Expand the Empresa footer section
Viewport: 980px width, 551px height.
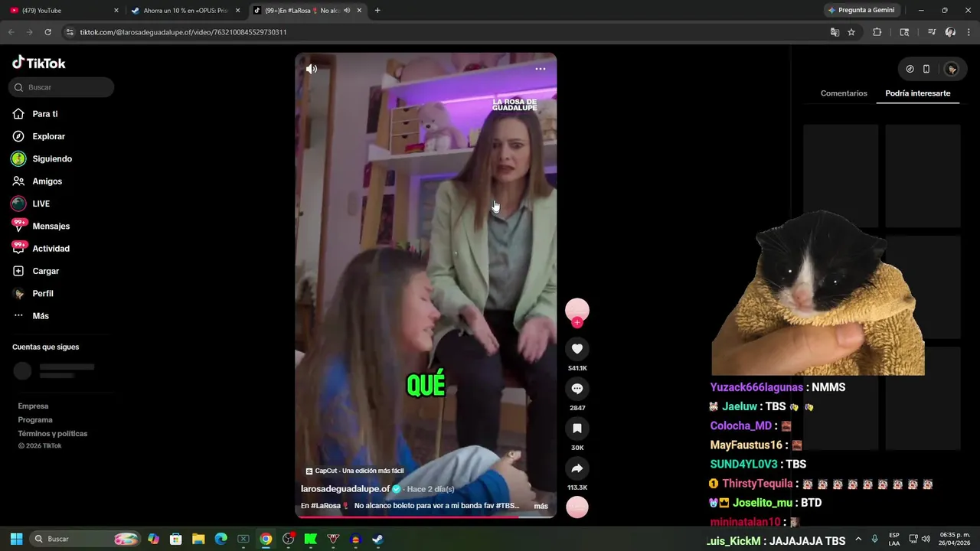point(33,406)
